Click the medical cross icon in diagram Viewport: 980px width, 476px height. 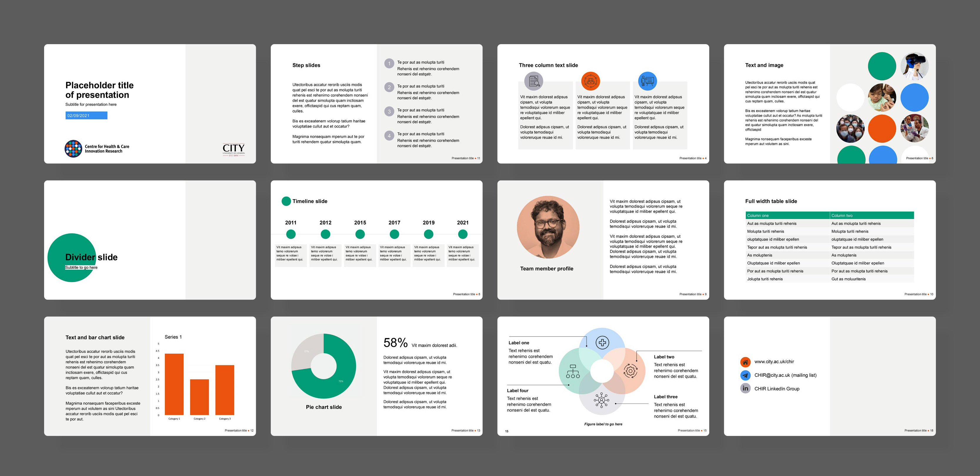pos(602,342)
